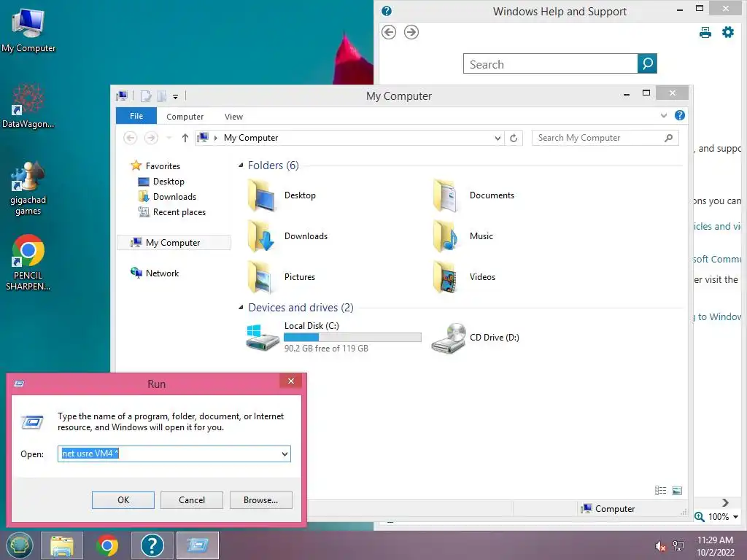Launch the gigachad games shortcut
The height and width of the screenshot is (560, 747).
28,188
